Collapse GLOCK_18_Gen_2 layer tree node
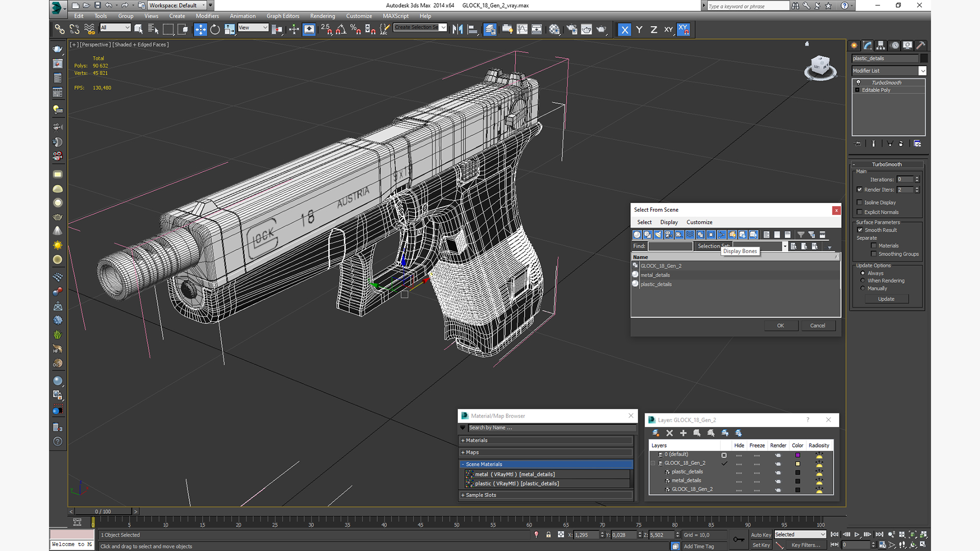980x551 pixels. coord(653,463)
